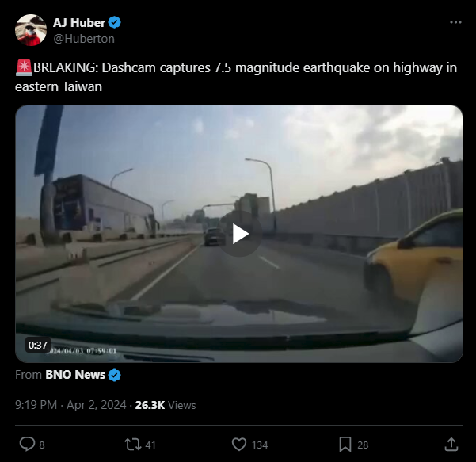Click the 0:37 video duration badge

click(x=38, y=345)
